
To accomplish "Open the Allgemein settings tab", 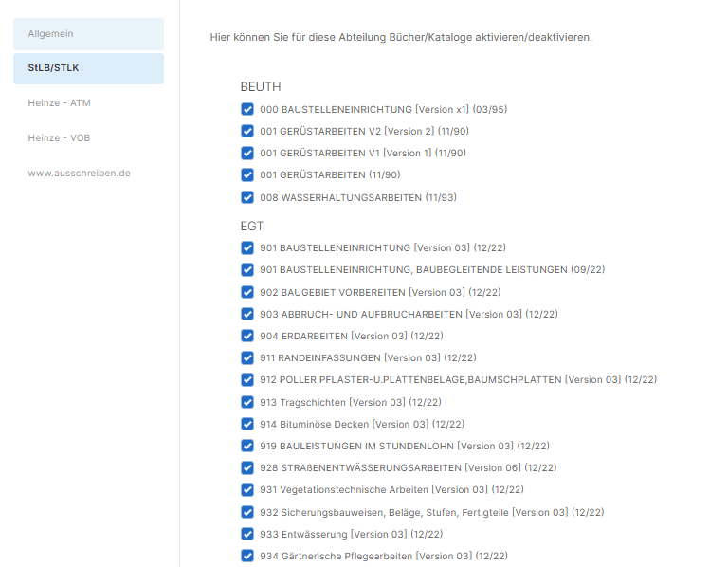I will click(88, 34).
